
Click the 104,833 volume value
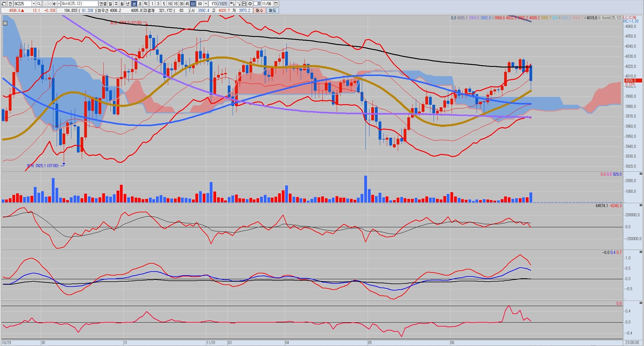coord(71,10)
